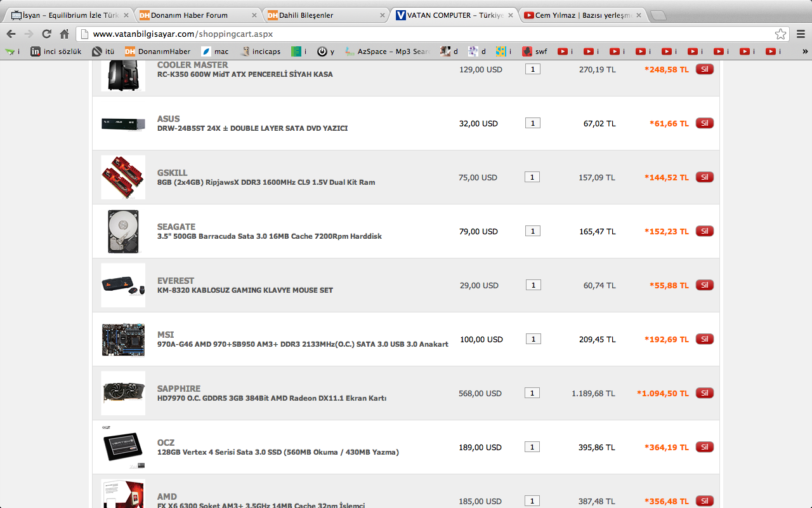Remove ASUS DVD writer with Sil
The image size is (812, 508).
click(704, 123)
